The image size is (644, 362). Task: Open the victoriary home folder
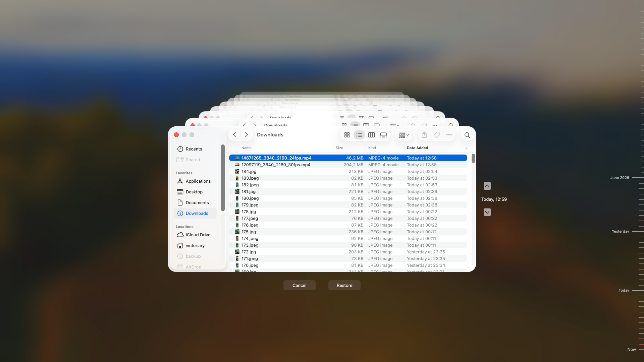pyautogui.click(x=195, y=245)
